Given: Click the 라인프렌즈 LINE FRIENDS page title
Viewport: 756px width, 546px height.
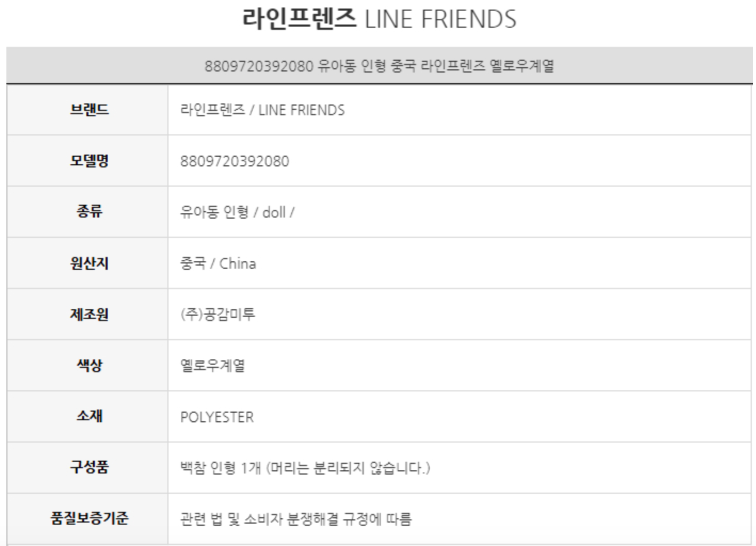Looking at the screenshot, I should pos(379,19).
